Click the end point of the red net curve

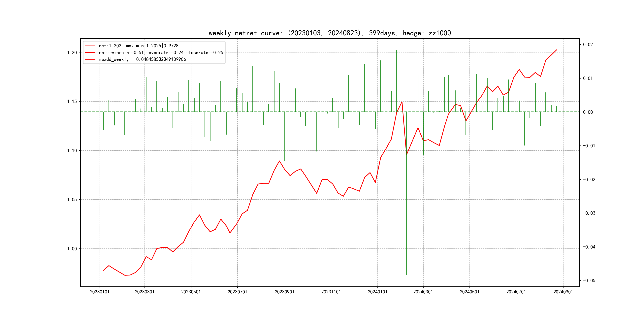coord(557,50)
